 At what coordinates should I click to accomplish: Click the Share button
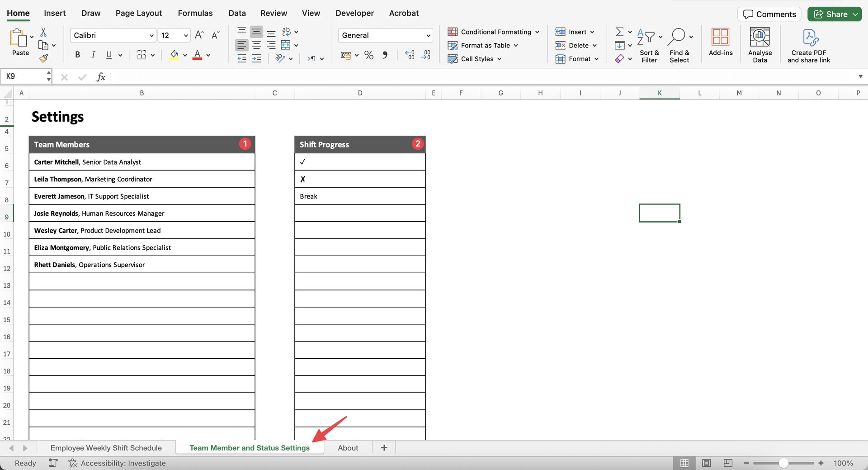(x=835, y=14)
